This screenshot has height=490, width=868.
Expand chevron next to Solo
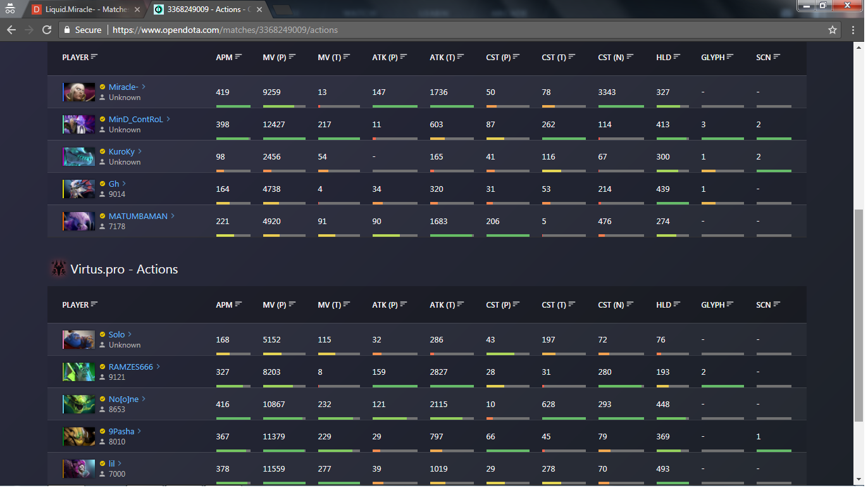(x=130, y=334)
